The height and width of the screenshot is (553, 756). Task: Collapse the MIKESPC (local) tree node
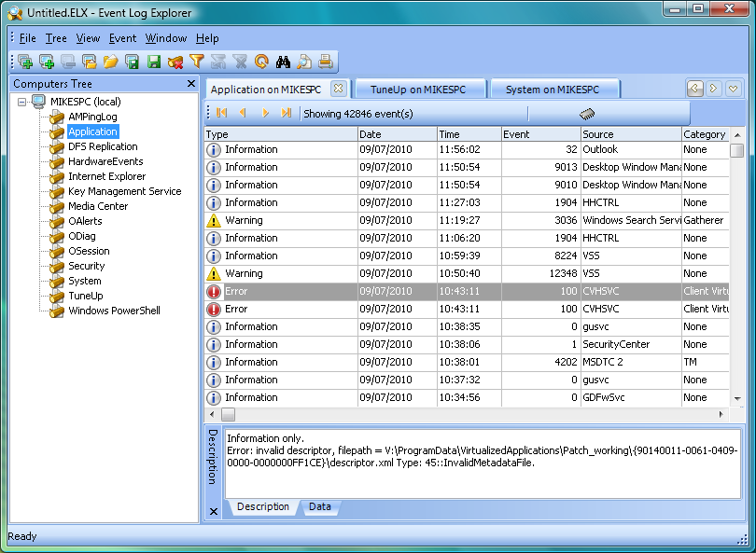23,102
